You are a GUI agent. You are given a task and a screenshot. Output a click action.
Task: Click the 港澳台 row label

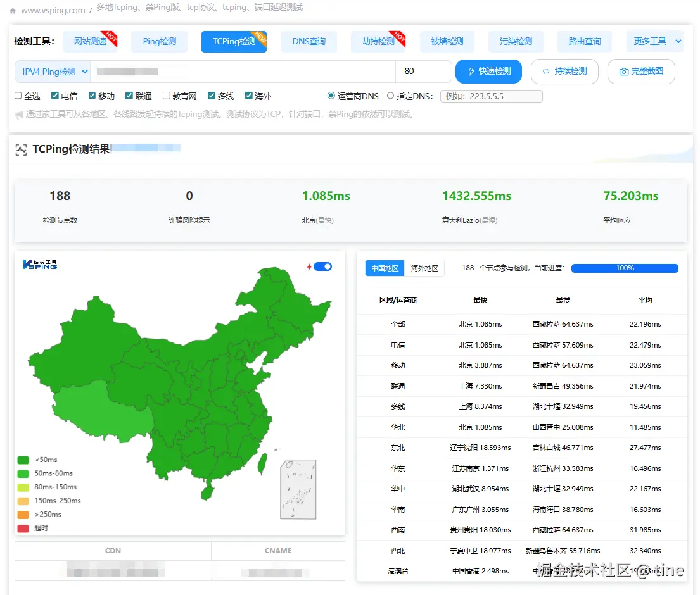[398, 571]
